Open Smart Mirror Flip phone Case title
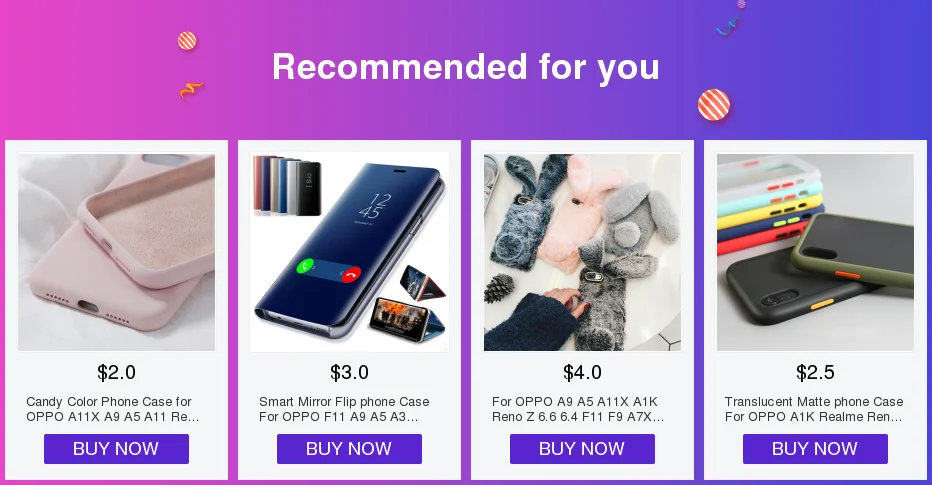This screenshot has width=932, height=485. tap(344, 409)
